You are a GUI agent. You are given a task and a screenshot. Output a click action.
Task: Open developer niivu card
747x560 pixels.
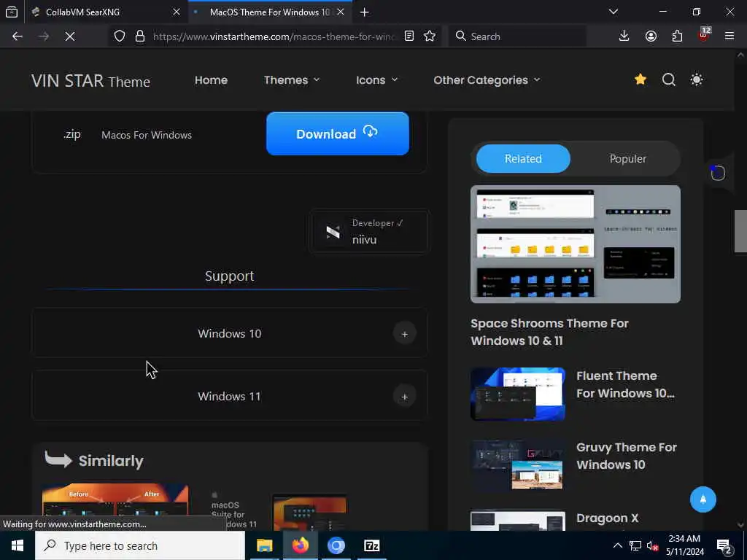368,232
